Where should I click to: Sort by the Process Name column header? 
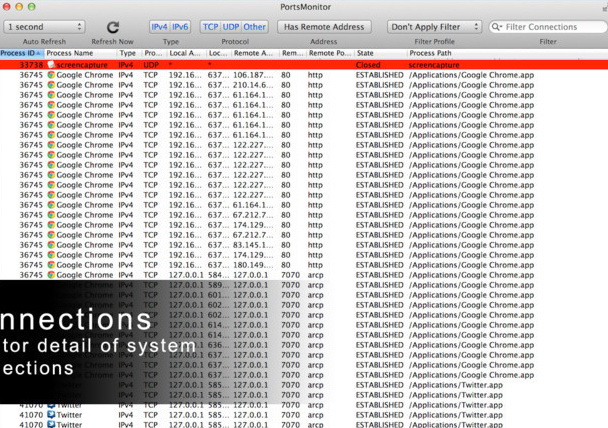79,53
